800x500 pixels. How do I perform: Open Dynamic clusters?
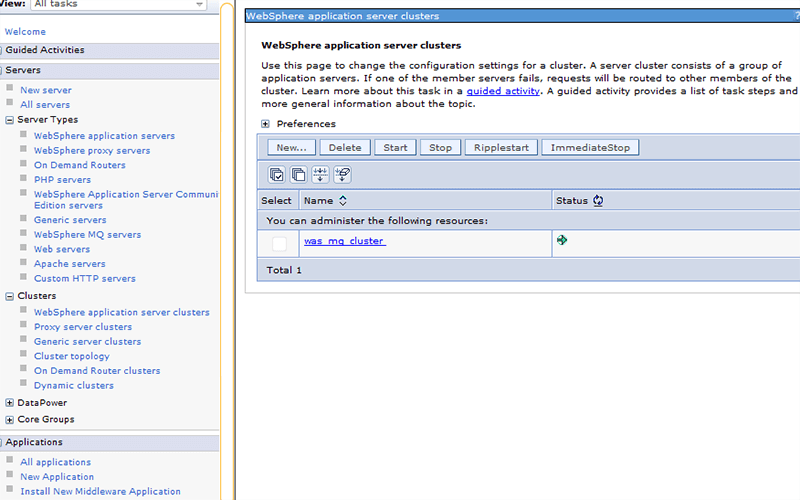tap(73, 385)
